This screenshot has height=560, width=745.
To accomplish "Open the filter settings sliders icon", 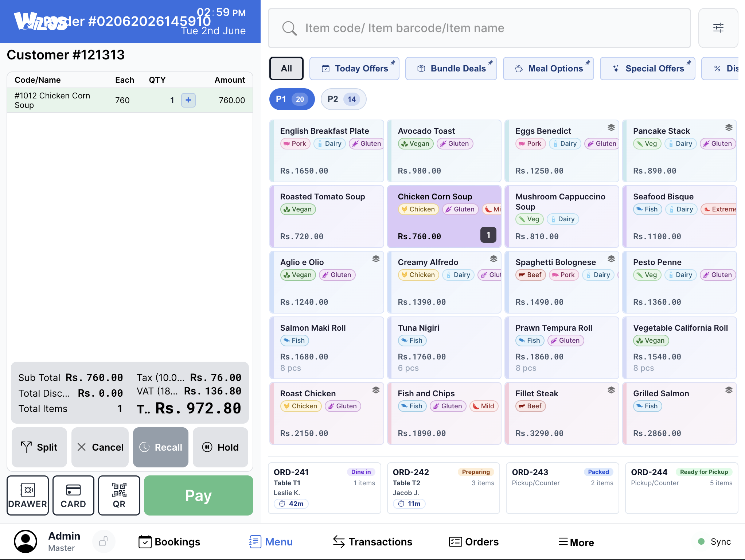I will point(718,28).
